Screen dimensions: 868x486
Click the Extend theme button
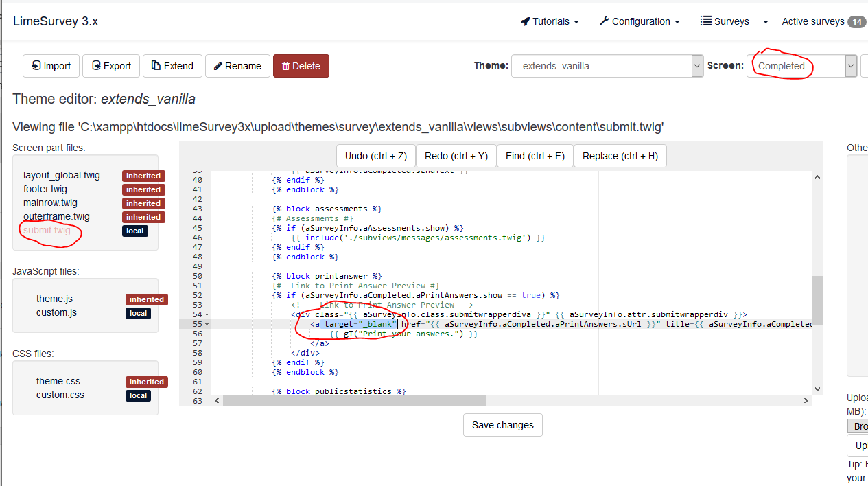tap(172, 66)
